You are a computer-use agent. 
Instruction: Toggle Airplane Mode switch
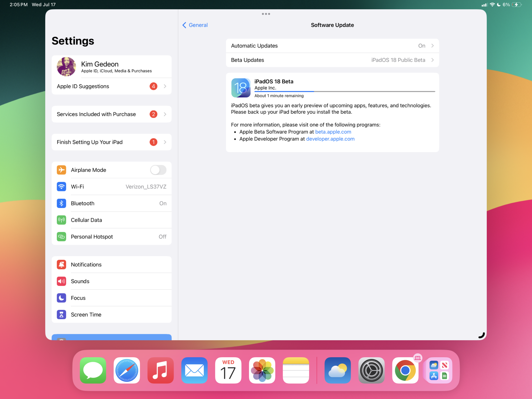coord(158,170)
